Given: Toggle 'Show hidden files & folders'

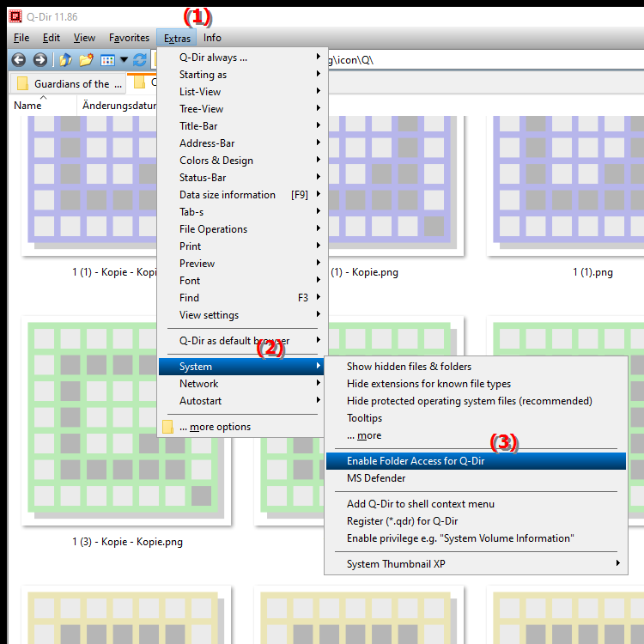Looking at the screenshot, I should pos(476,367).
